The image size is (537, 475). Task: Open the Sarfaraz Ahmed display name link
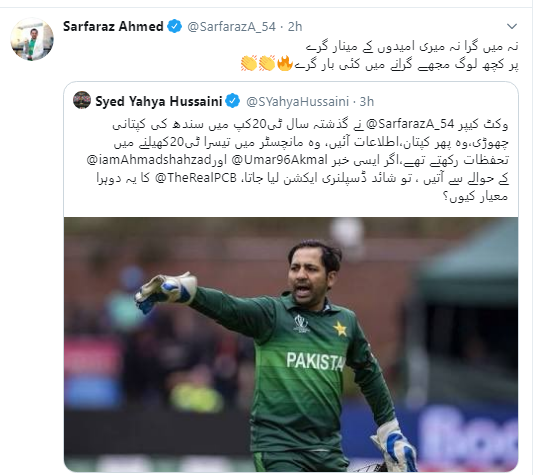113,26
